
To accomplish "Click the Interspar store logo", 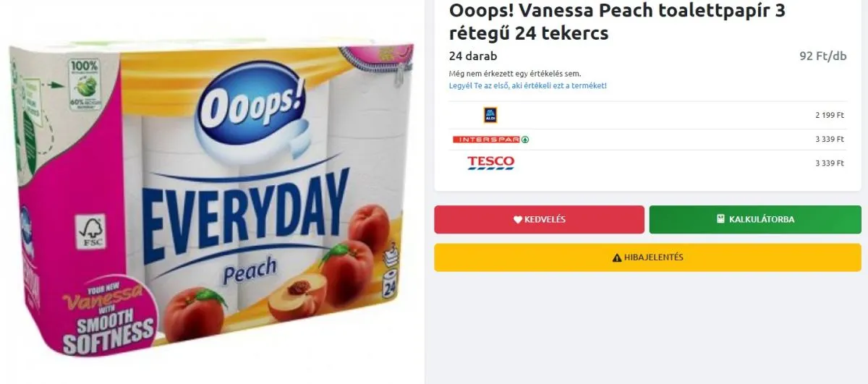I will [490, 140].
